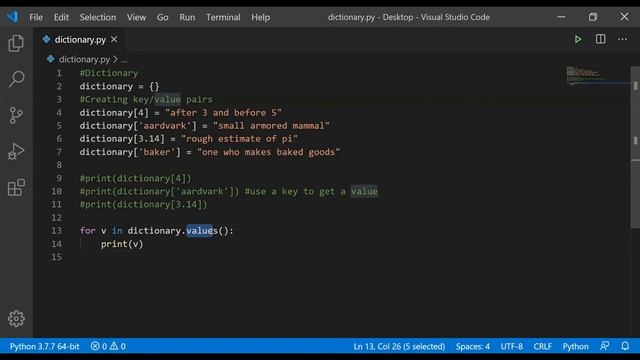Run Python file with play button
The width and height of the screenshot is (640, 360).
(x=578, y=39)
